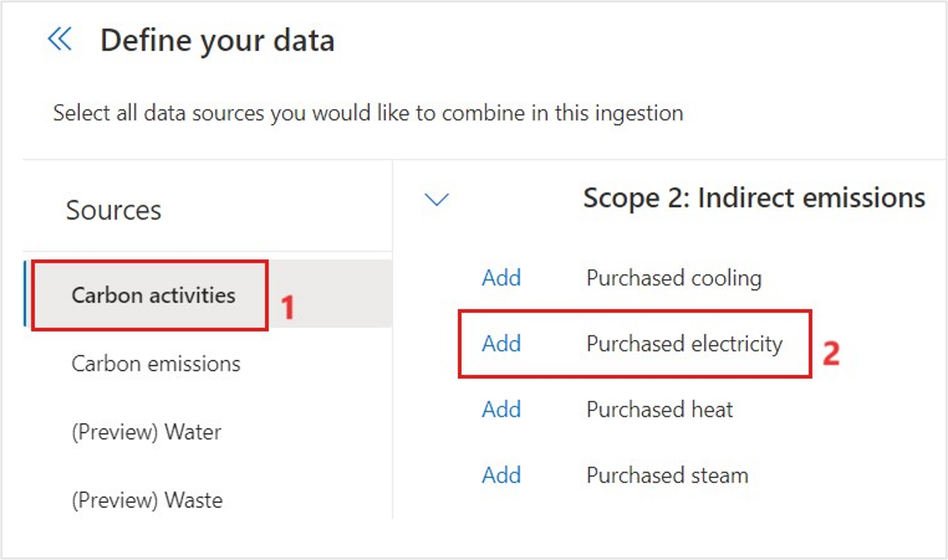The image size is (948, 560).
Task: Click Add next to Purchased electricity
Action: [x=501, y=344]
